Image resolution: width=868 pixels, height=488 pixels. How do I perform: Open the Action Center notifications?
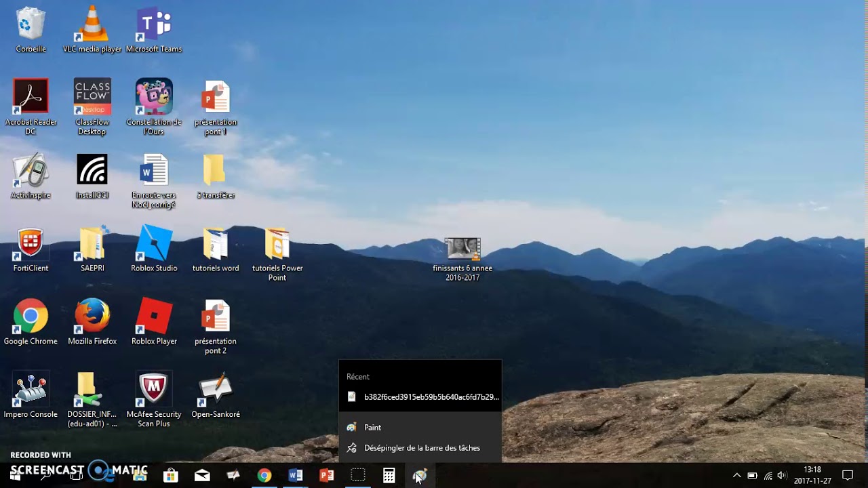[x=848, y=476]
